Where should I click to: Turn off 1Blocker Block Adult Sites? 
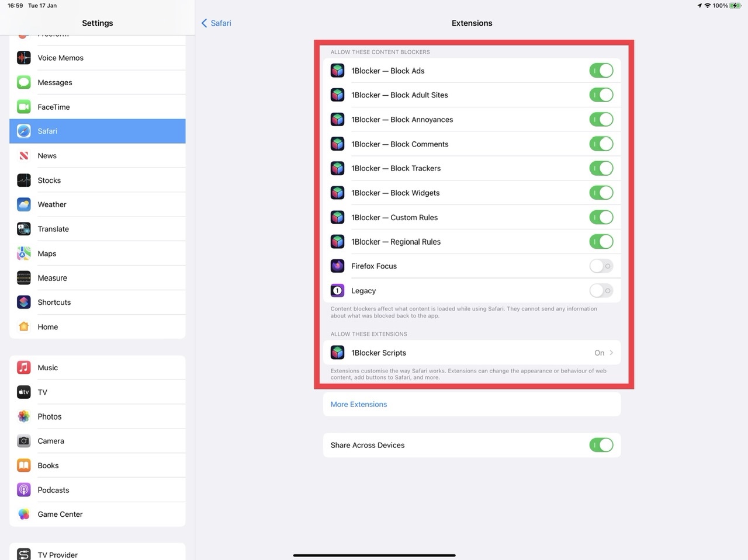601,95
